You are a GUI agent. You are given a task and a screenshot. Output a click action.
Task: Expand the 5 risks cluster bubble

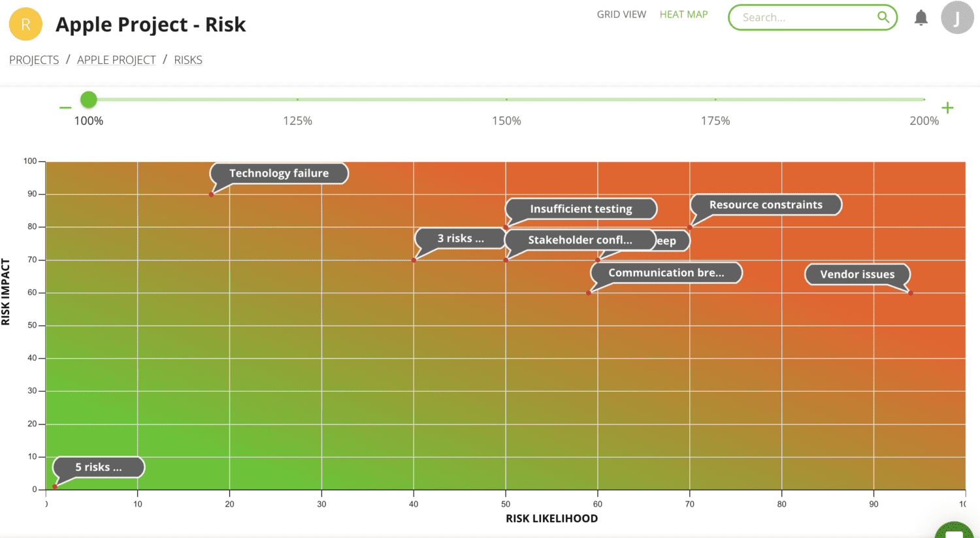click(x=98, y=467)
